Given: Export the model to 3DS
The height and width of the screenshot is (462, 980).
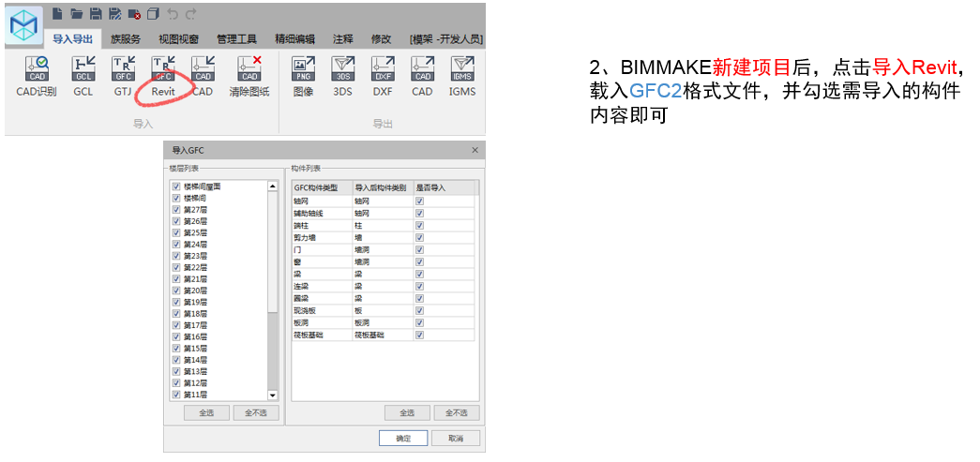Looking at the screenshot, I should pyautogui.click(x=342, y=76).
